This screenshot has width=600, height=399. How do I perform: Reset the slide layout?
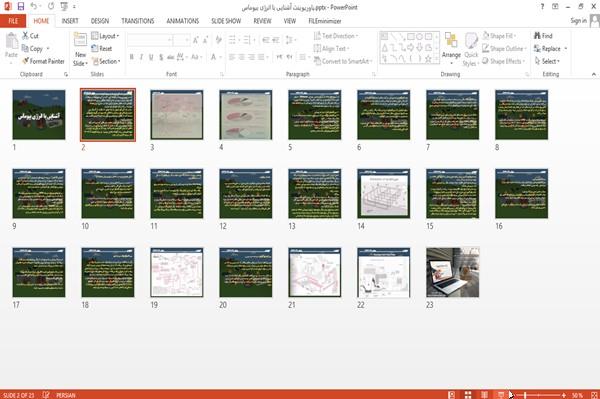(x=102, y=49)
